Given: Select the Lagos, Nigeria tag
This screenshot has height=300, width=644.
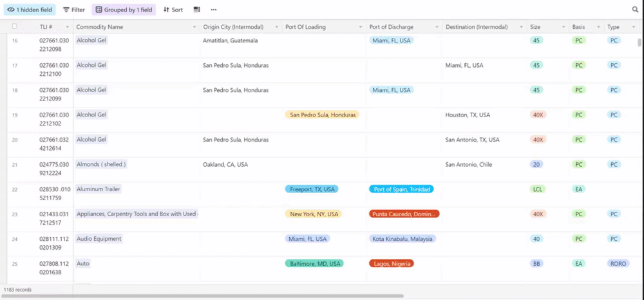Looking at the screenshot, I should (x=392, y=263).
